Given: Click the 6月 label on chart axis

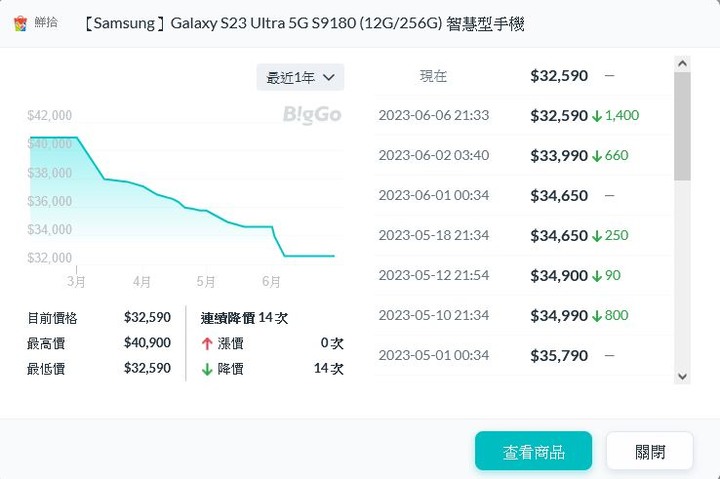Looking at the screenshot, I should pyautogui.click(x=271, y=281).
